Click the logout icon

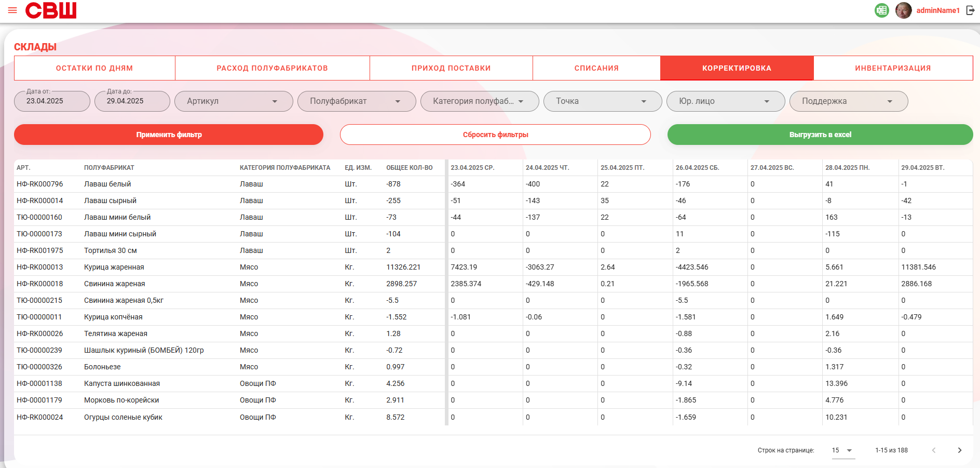[x=970, y=10]
